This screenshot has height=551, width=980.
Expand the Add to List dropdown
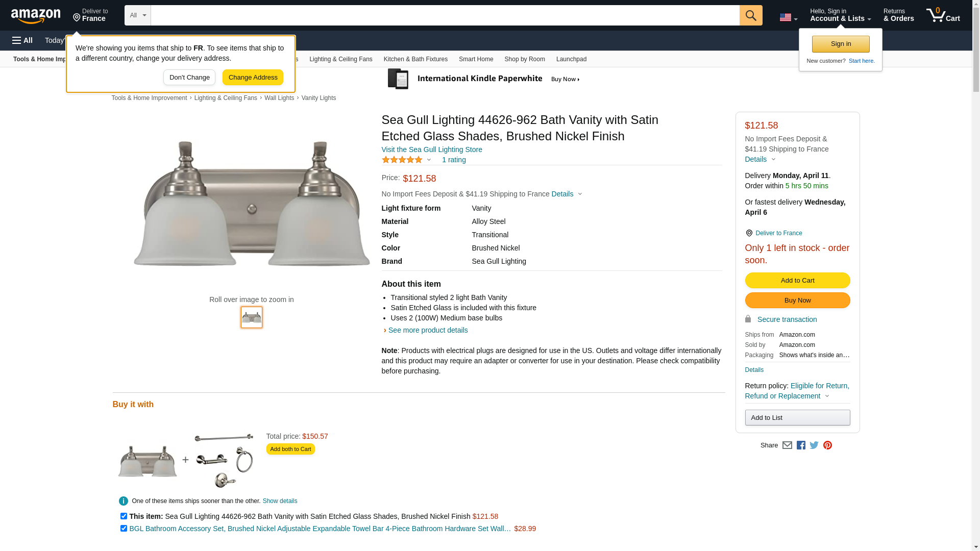click(x=797, y=418)
